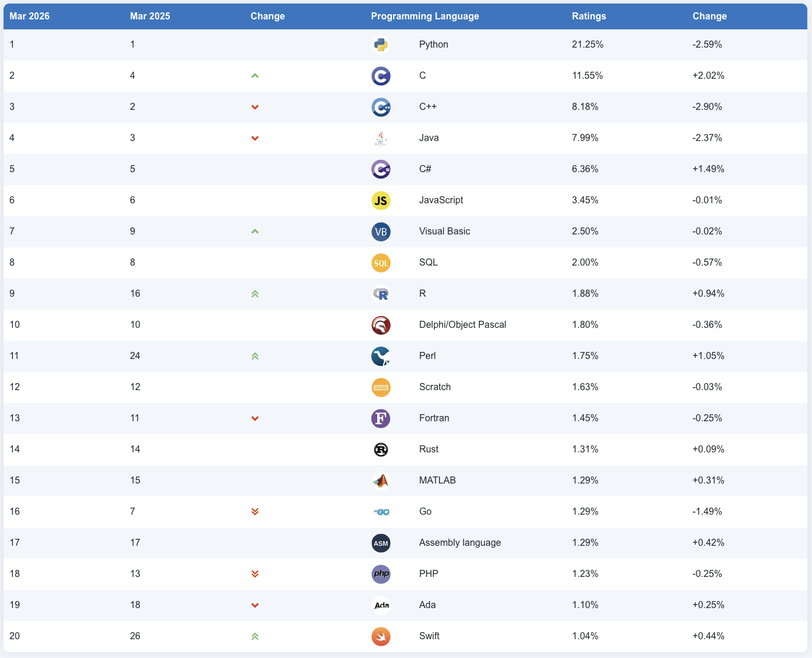Click the green up arrow in the C row

tap(255, 76)
